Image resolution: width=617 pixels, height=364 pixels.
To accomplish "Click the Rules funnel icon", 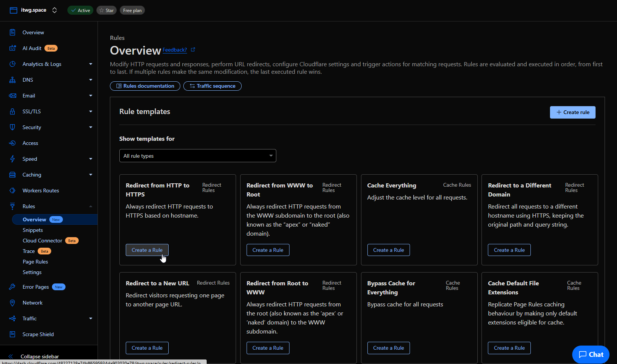I will point(12,206).
